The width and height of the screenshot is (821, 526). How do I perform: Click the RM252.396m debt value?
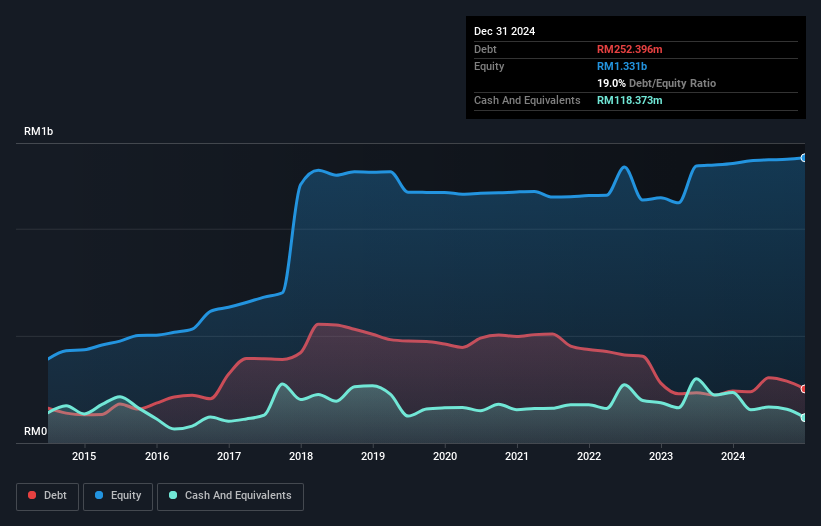point(629,49)
